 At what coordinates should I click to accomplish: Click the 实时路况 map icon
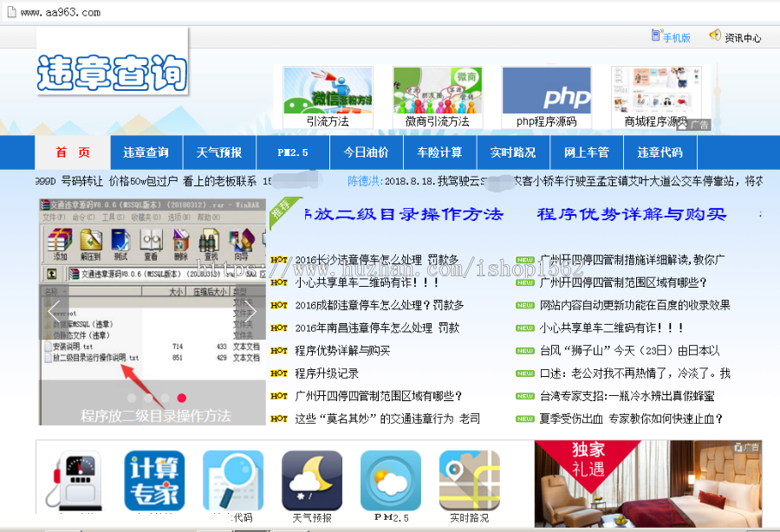coord(470,481)
